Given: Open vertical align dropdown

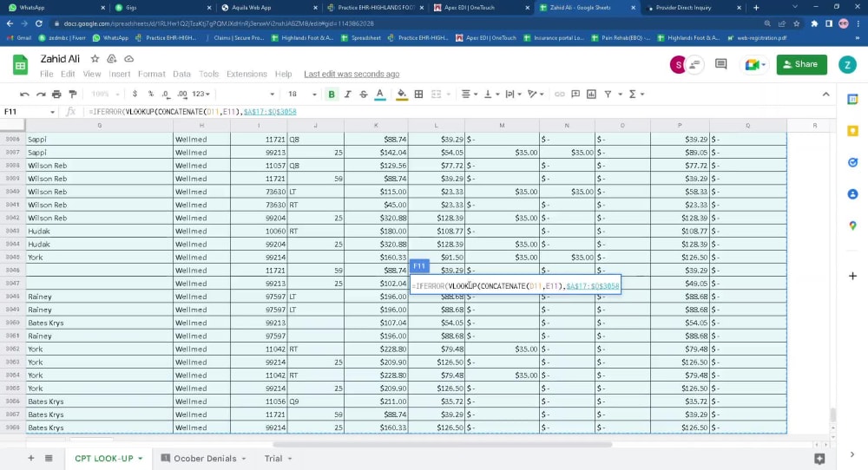Looking at the screenshot, I should pos(491,94).
